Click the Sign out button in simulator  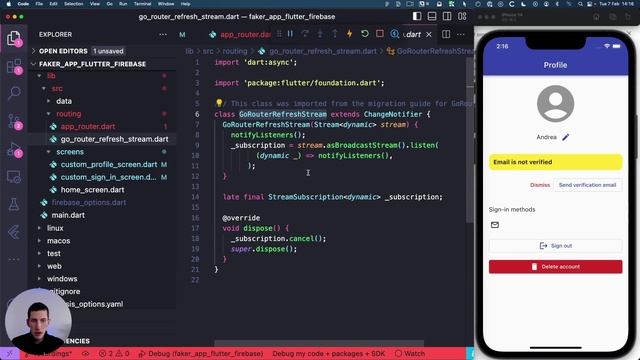pyautogui.click(x=556, y=246)
